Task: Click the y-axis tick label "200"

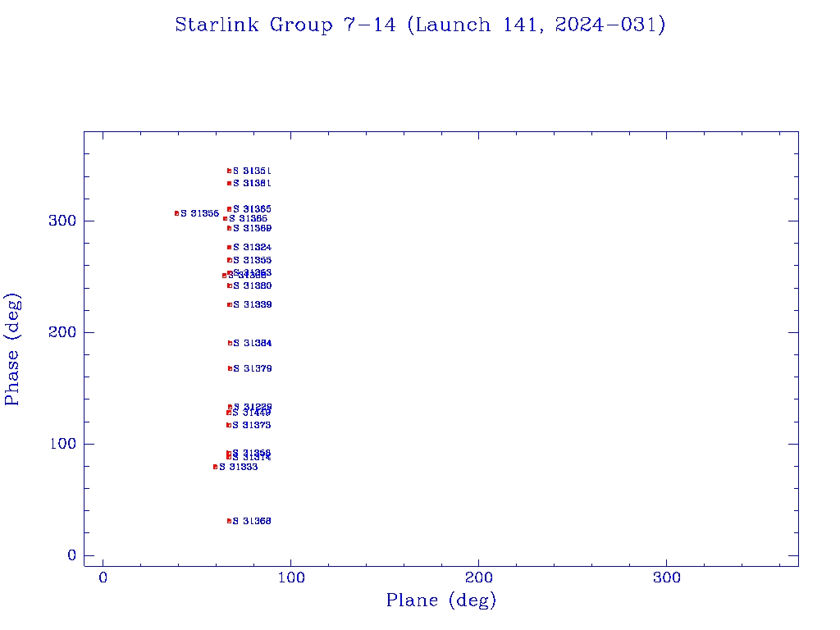Action: coord(62,332)
